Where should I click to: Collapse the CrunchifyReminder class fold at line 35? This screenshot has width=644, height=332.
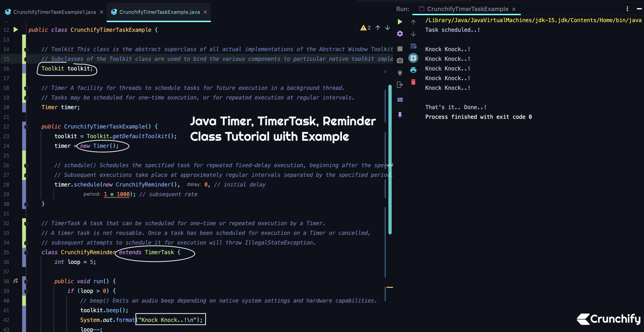click(x=26, y=253)
